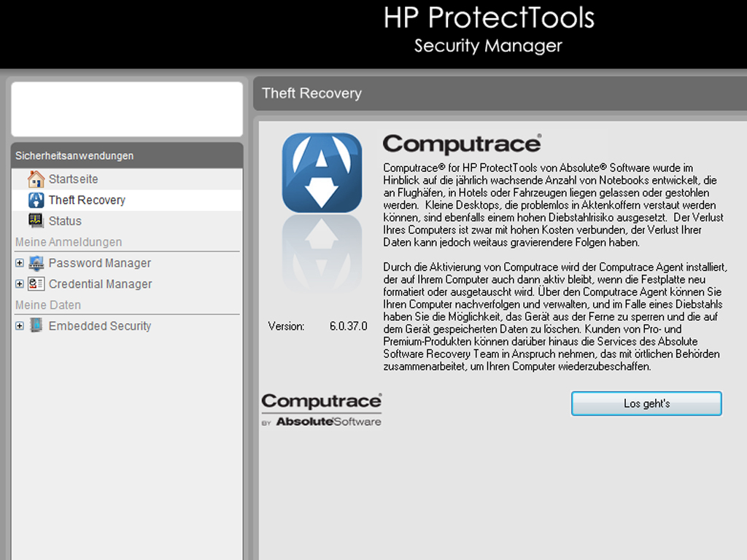The height and width of the screenshot is (560, 747).
Task: Click the blank white box above sidebar
Action: coord(127,109)
